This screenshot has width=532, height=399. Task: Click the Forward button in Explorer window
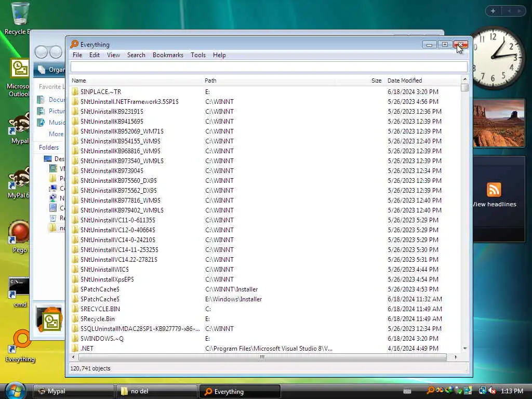(x=56, y=52)
